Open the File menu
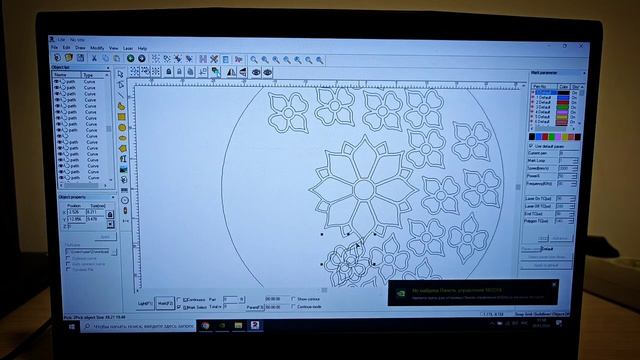The height and width of the screenshot is (360, 640). coord(54,47)
